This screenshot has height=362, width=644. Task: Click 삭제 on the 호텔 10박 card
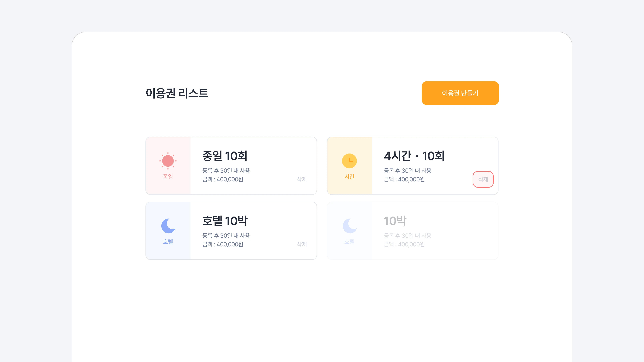click(x=302, y=244)
